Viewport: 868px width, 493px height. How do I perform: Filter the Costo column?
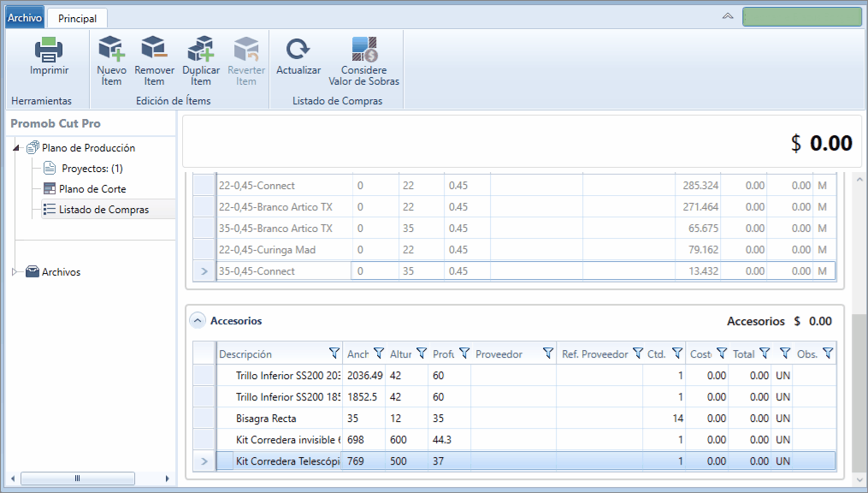[721, 353]
